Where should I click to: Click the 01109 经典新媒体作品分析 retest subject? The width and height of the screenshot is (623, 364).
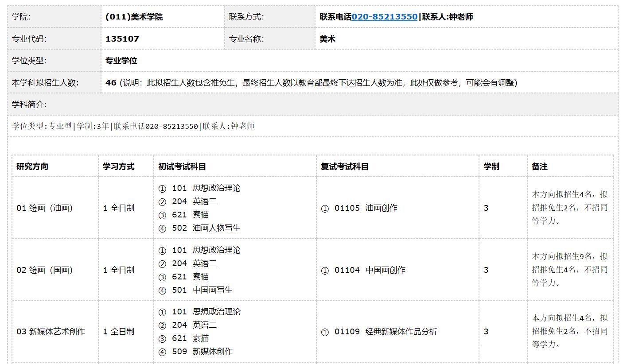[x=385, y=332]
